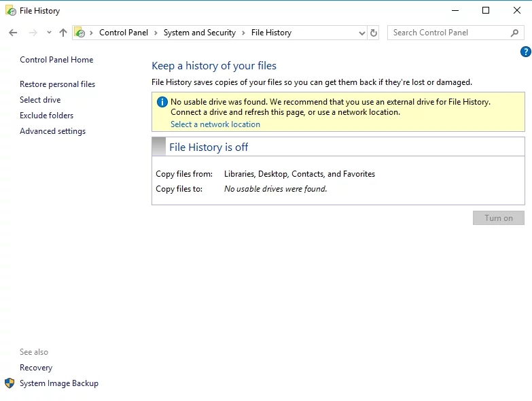Maximize the File History window

pyautogui.click(x=485, y=10)
